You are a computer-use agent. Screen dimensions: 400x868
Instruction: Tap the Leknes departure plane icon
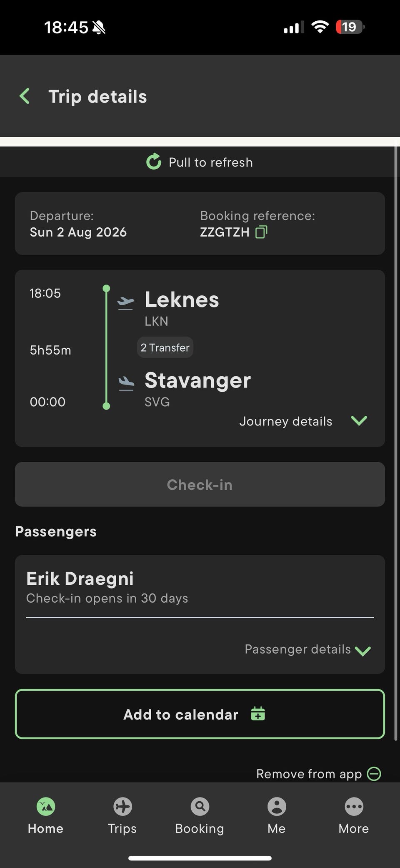(x=125, y=303)
